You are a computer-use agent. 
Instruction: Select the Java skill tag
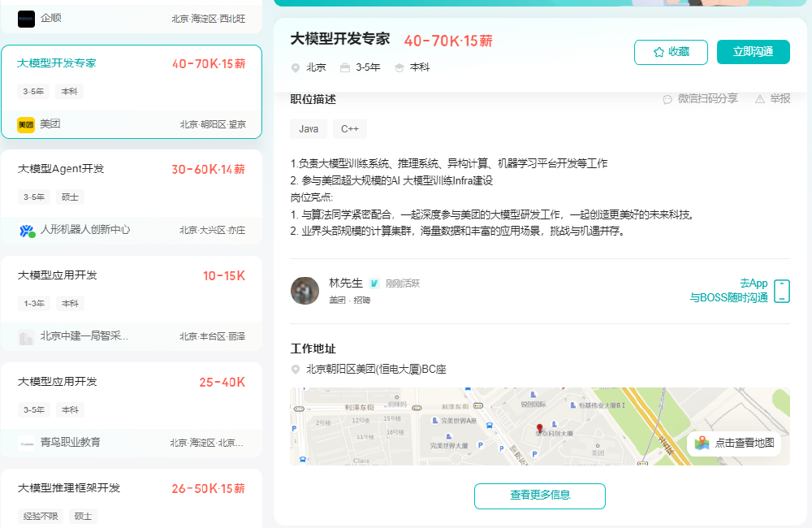pos(308,128)
